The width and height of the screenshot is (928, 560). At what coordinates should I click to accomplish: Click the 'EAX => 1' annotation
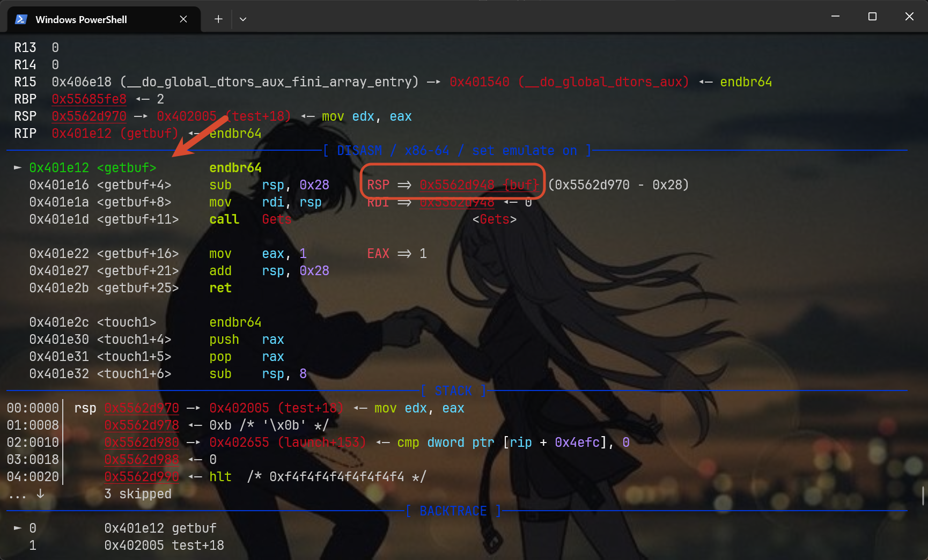[x=397, y=254]
